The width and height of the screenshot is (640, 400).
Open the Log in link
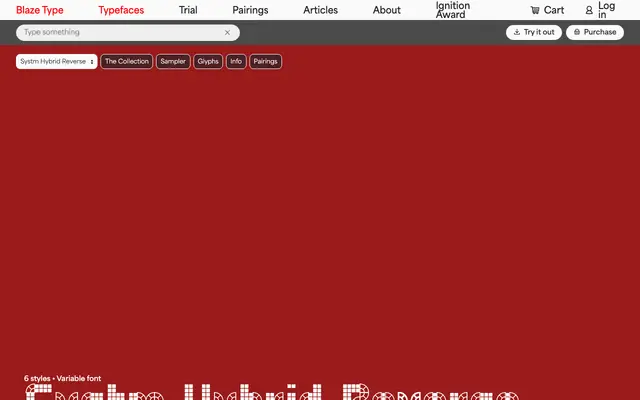click(607, 10)
